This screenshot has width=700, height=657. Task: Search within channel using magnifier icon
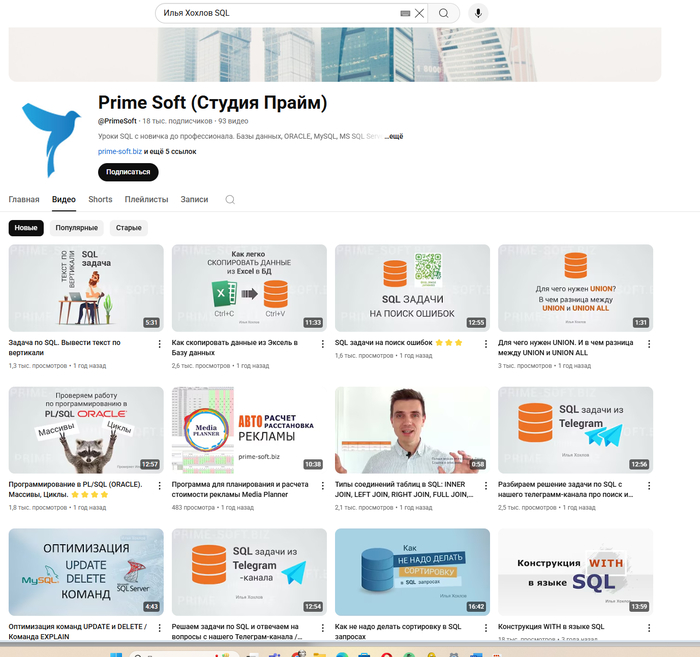coord(230,200)
